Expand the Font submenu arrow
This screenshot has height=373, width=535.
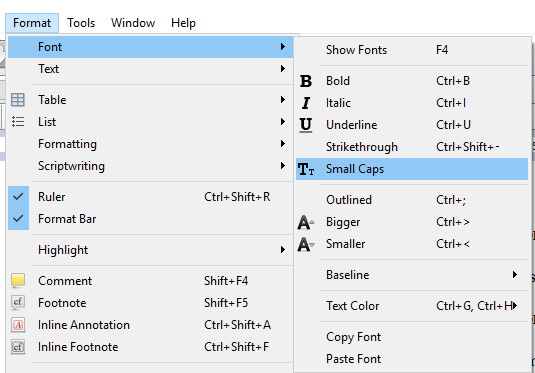pyautogui.click(x=283, y=47)
